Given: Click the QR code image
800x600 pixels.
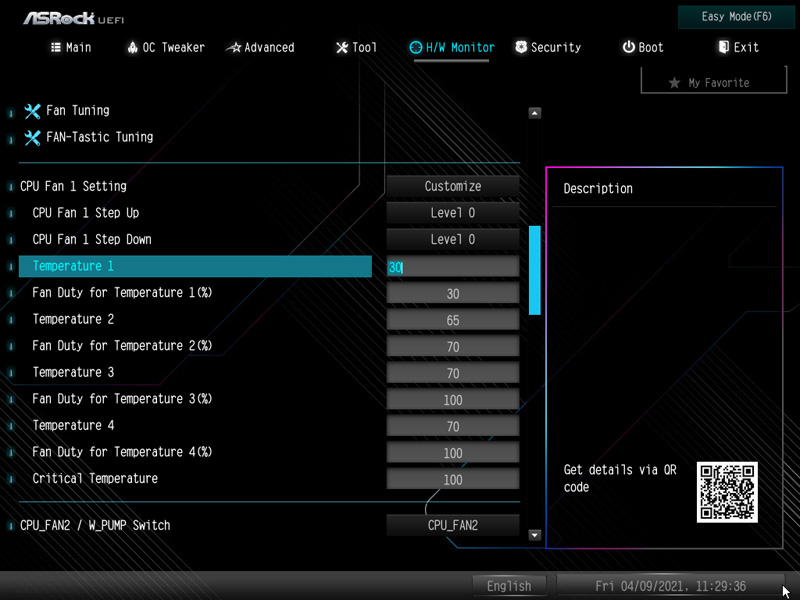Looking at the screenshot, I should [727, 492].
